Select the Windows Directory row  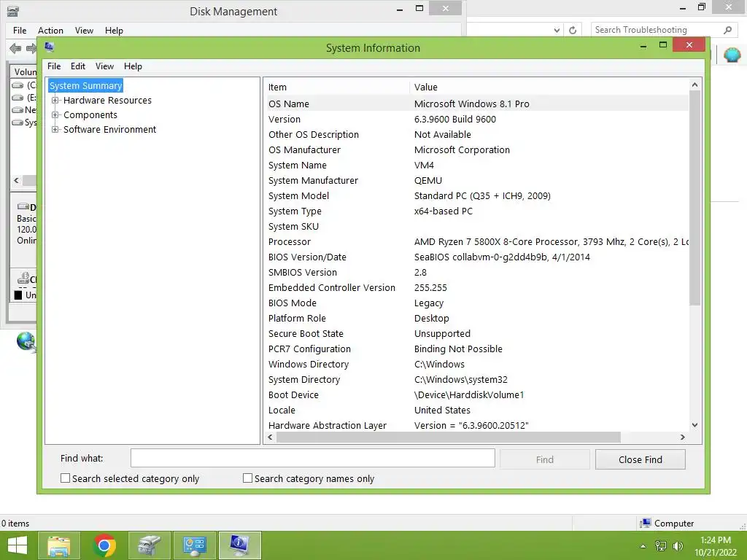[476, 365]
